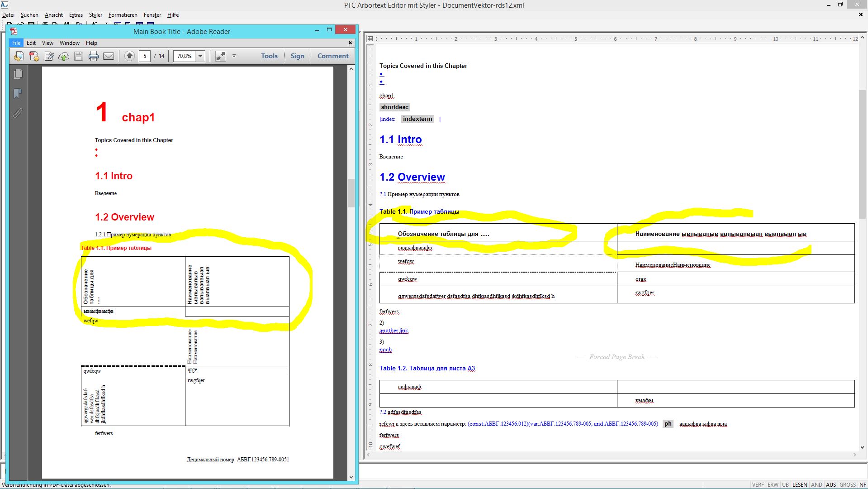The image size is (868, 489).
Task: Toggle the AUS status bar indicator
Action: click(x=831, y=484)
